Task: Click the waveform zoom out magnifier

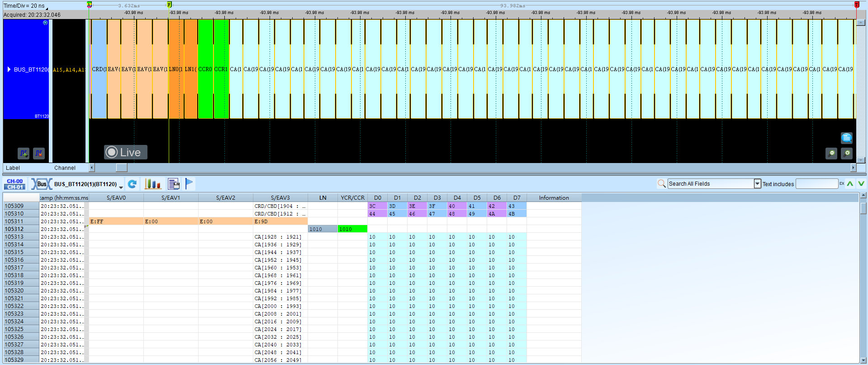Action: tap(831, 154)
